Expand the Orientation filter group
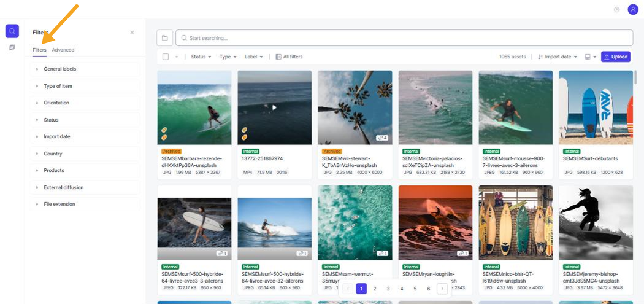644x304 pixels. pos(85,103)
